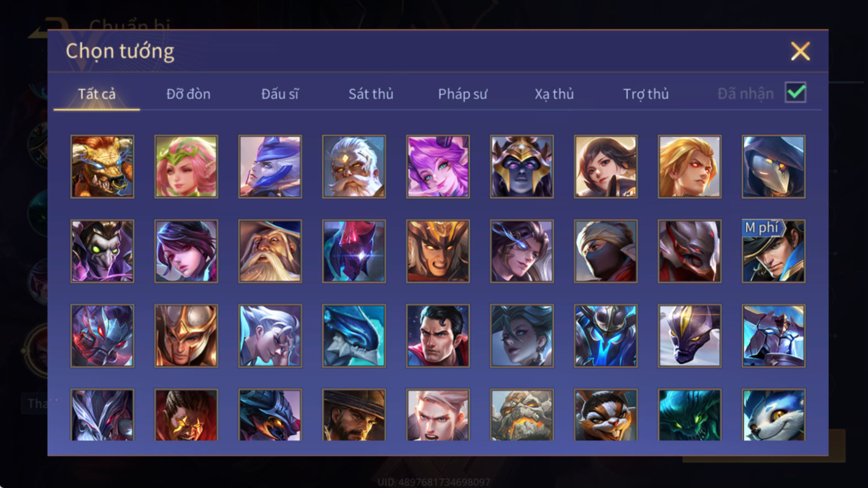Choose the blue shark creature hero
This screenshot has height=488, width=868.
click(x=354, y=336)
